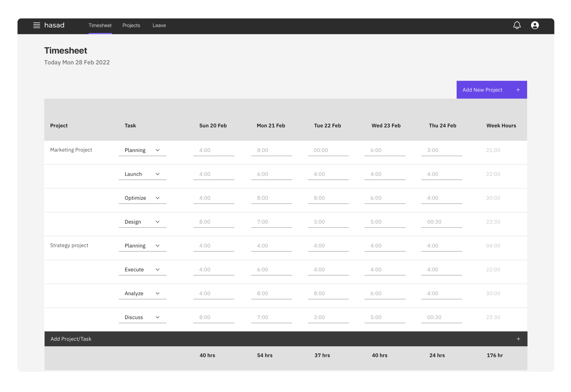This screenshot has width=571, height=392.
Task: Expand Marketing Project Planning task dropdown
Action: point(157,150)
